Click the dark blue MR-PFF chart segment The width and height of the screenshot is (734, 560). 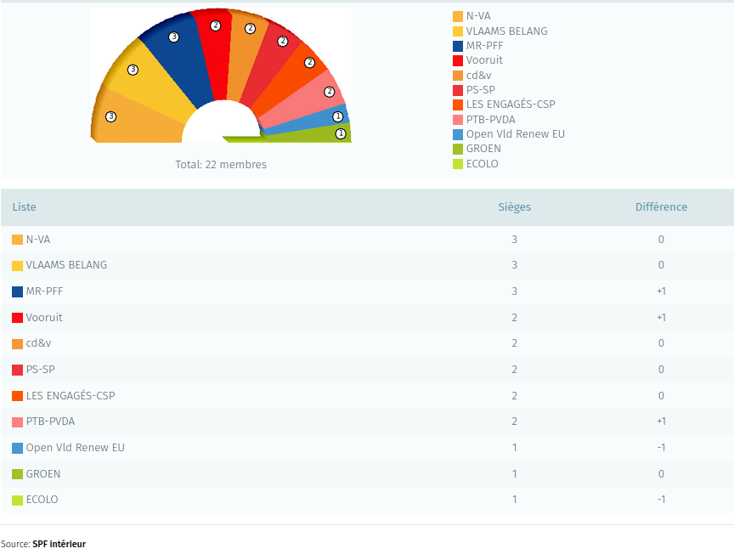click(x=180, y=61)
